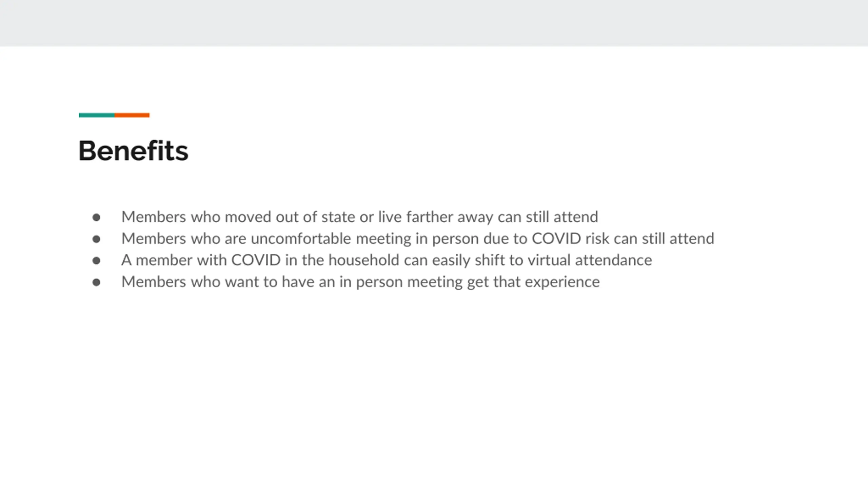
Task: Click the bullet dot before 'A member with COVID'
Action: 96,261
